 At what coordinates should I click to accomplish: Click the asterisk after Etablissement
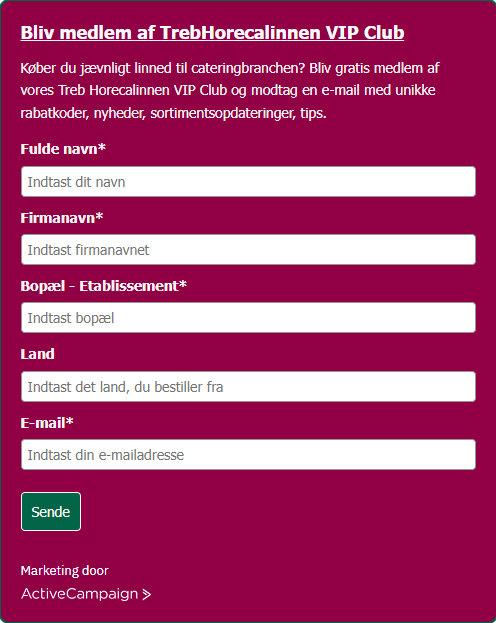183,284
